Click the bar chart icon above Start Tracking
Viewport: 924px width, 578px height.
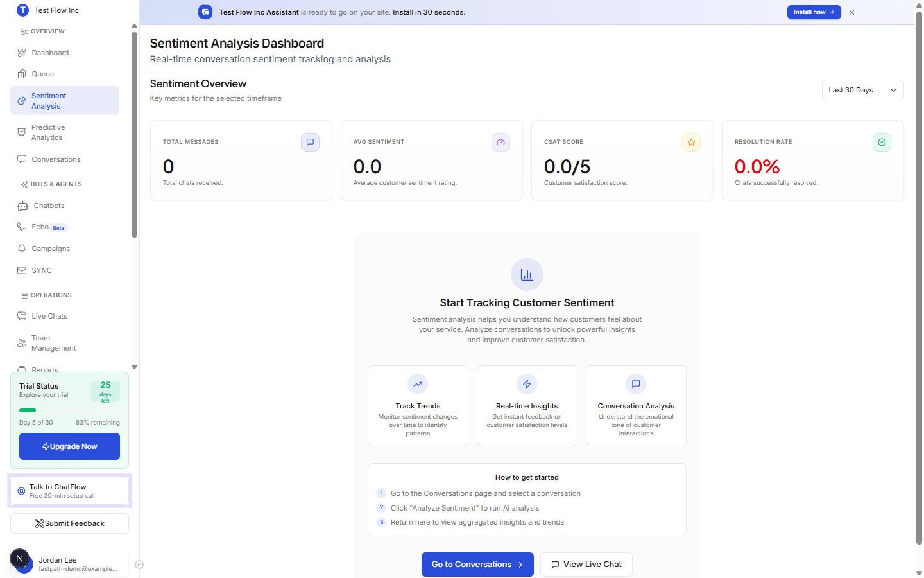click(x=527, y=275)
